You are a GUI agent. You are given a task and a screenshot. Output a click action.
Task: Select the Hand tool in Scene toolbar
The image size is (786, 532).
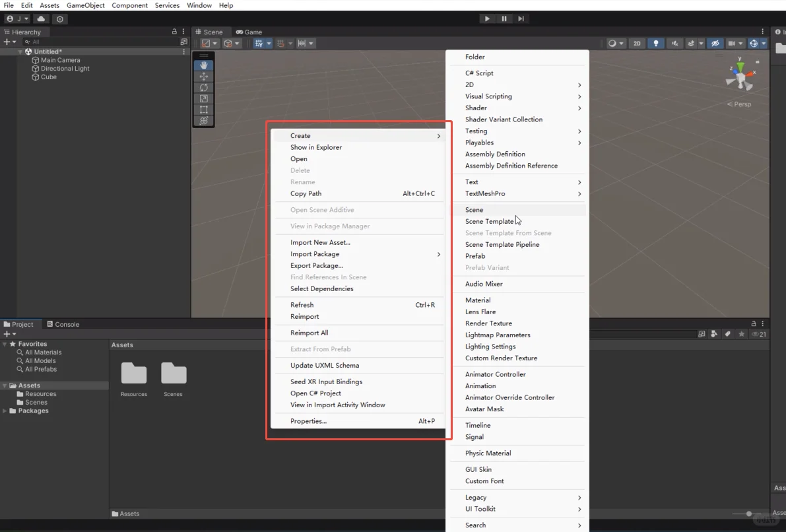pos(203,65)
